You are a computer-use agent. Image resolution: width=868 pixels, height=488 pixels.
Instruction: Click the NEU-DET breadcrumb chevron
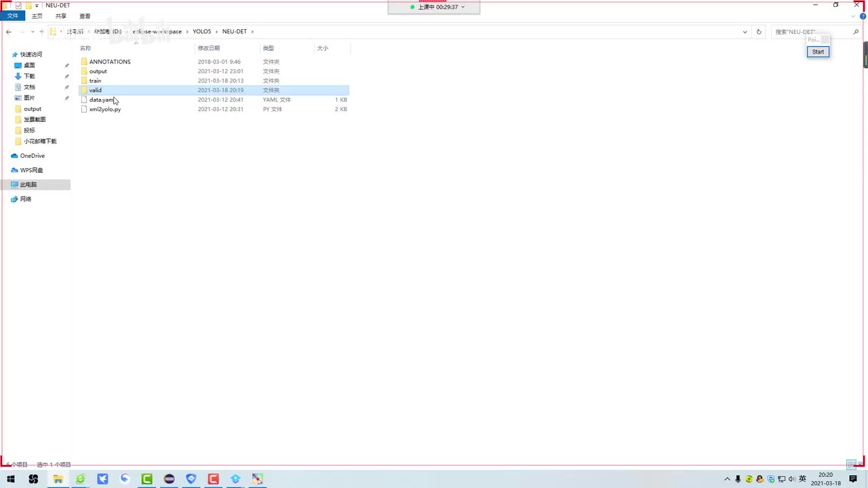(253, 32)
